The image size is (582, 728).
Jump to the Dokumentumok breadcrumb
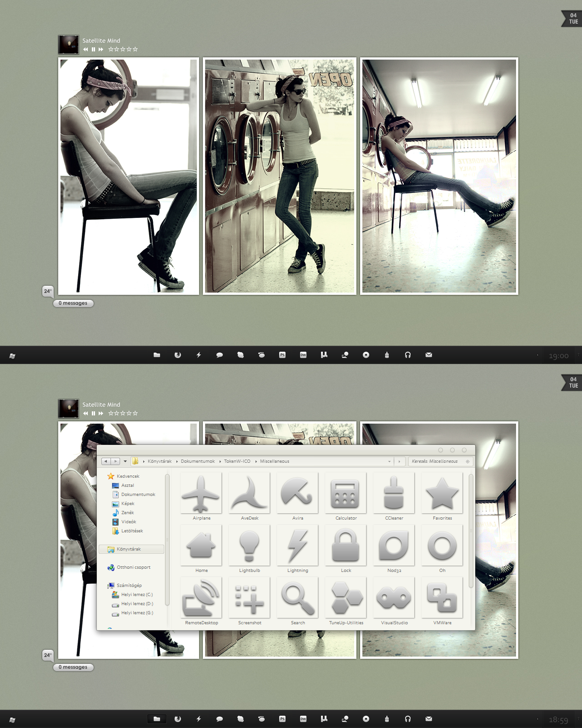[x=198, y=461]
